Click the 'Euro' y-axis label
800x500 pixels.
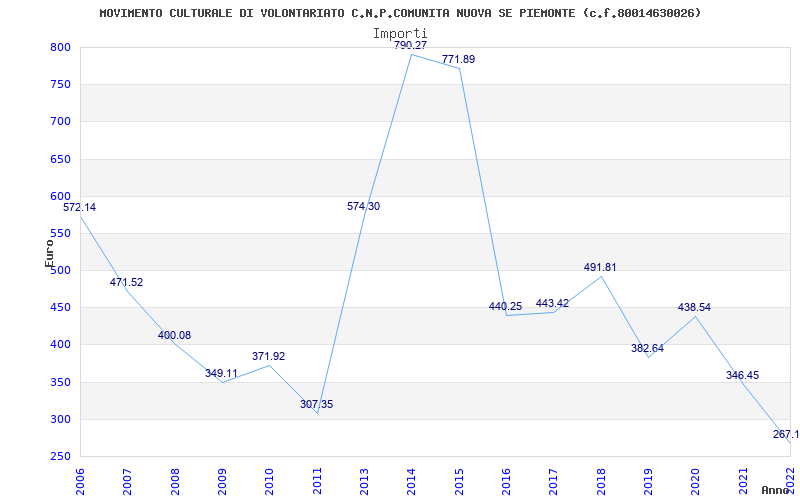[49, 254]
